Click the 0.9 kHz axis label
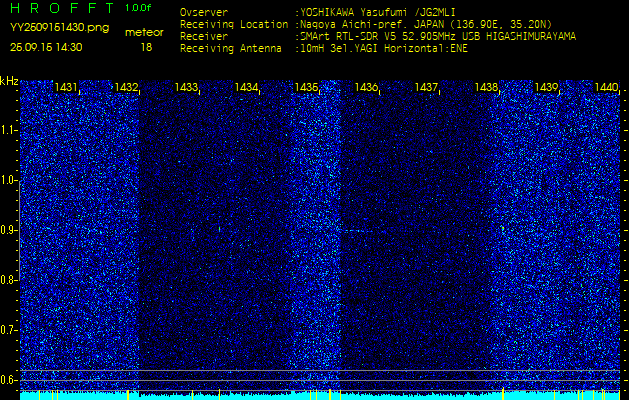This screenshot has height=400, width=629. click(8, 230)
